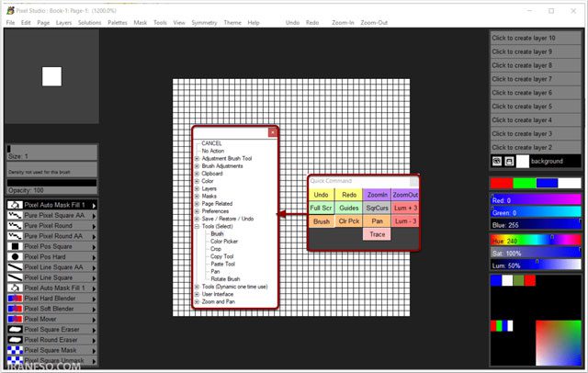The image size is (588, 373).
Task: Select the Pure Pixel Round AA brush icon
Action: 15,236
